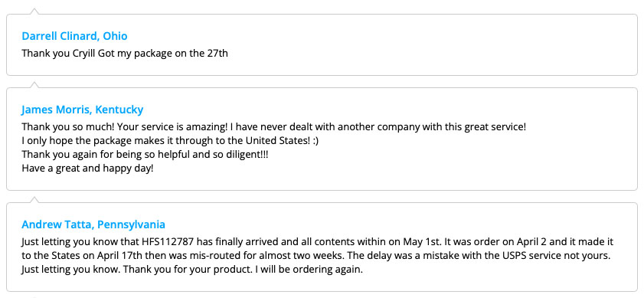Click the Andrew Tatta testimonial card's empty area
This screenshot has width=644, height=298.
[x=493, y=275]
